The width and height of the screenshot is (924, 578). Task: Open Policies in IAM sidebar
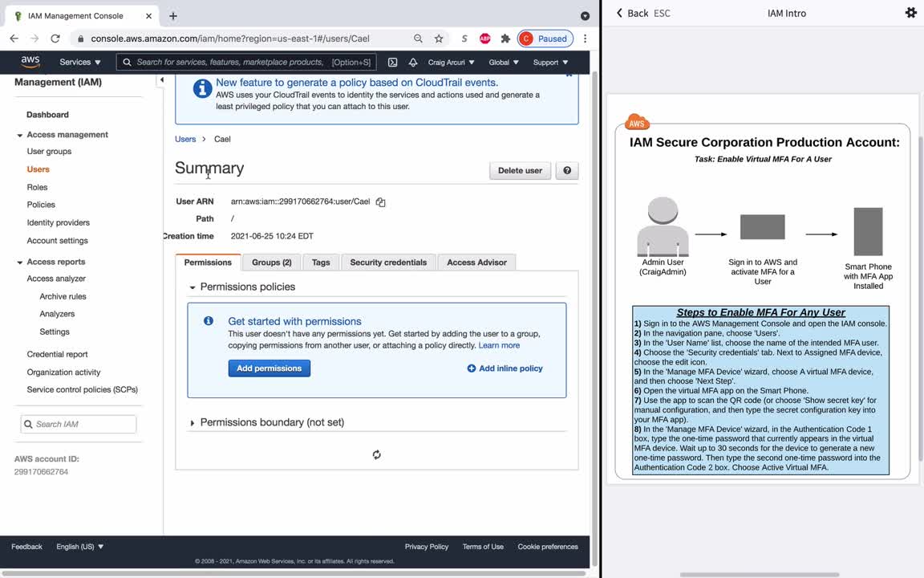[41, 205]
